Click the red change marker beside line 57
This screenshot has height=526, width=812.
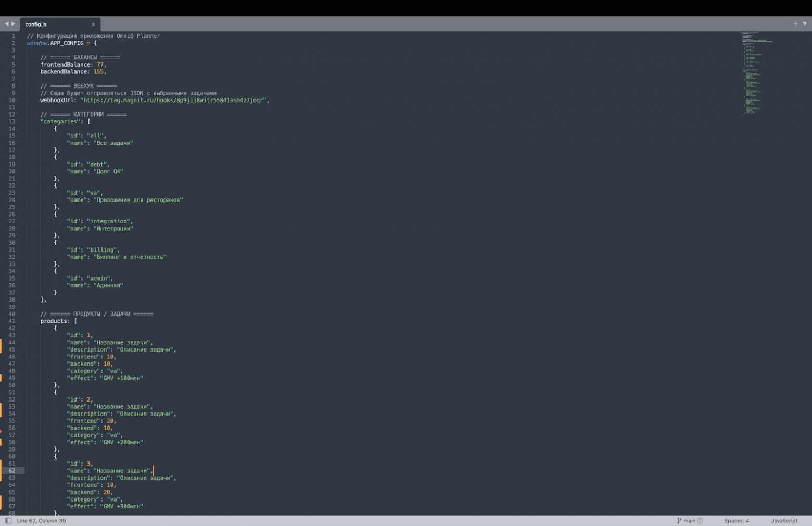1,431
